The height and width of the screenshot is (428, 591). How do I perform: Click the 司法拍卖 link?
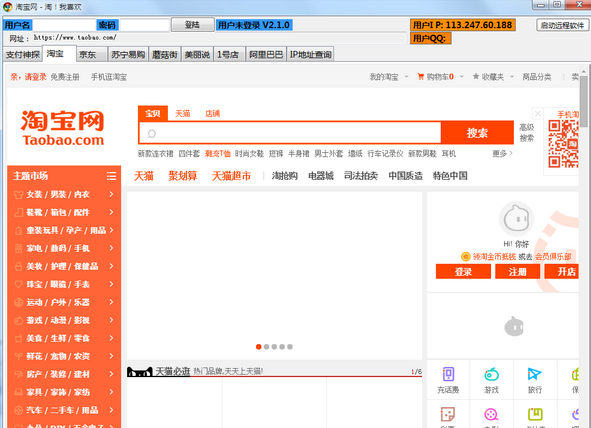point(361,176)
